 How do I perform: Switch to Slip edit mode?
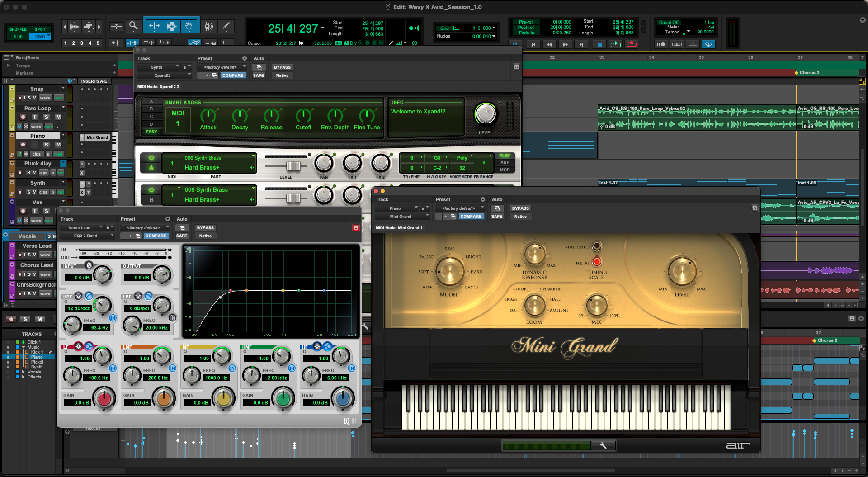[x=18, y=37]
